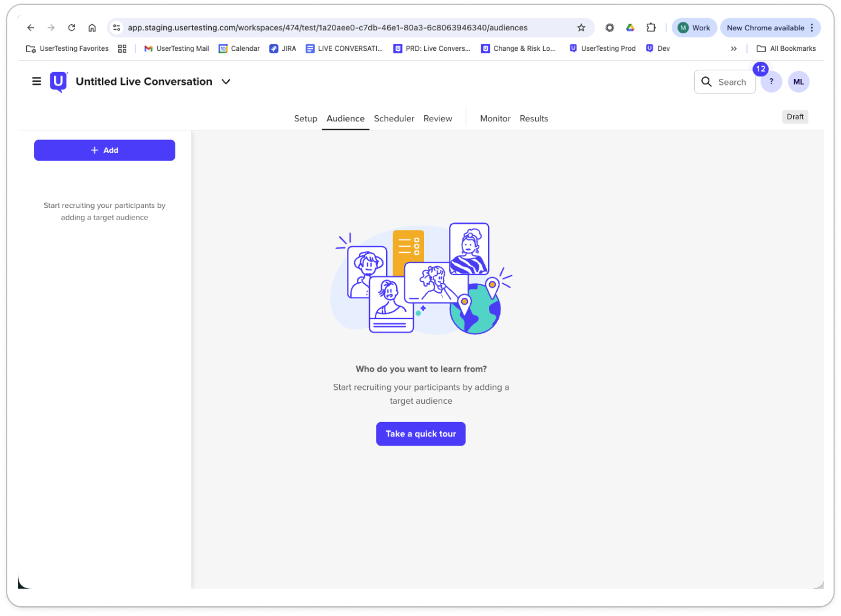Expand the test title dropdown chevron
This screenshot has width=841, height=616.
(226, 82)
